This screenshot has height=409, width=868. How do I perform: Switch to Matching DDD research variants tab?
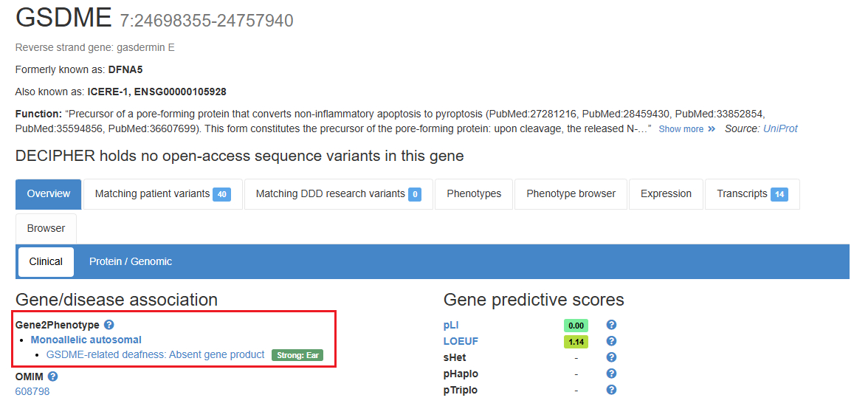click(339, 194)
